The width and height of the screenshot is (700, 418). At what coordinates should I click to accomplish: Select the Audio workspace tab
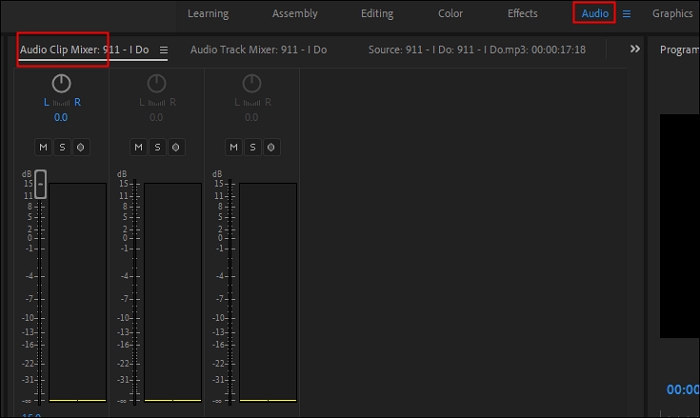pyautogui.click(x=595, y=13)
